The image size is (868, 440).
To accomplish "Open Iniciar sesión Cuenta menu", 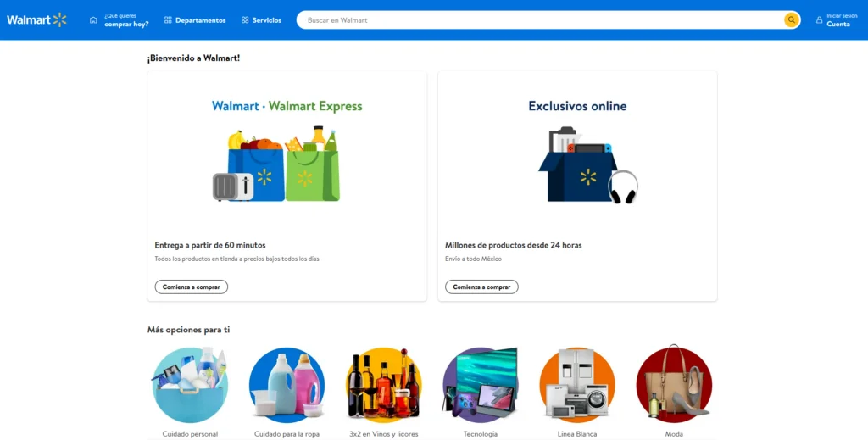I will (x=837, y=20).
